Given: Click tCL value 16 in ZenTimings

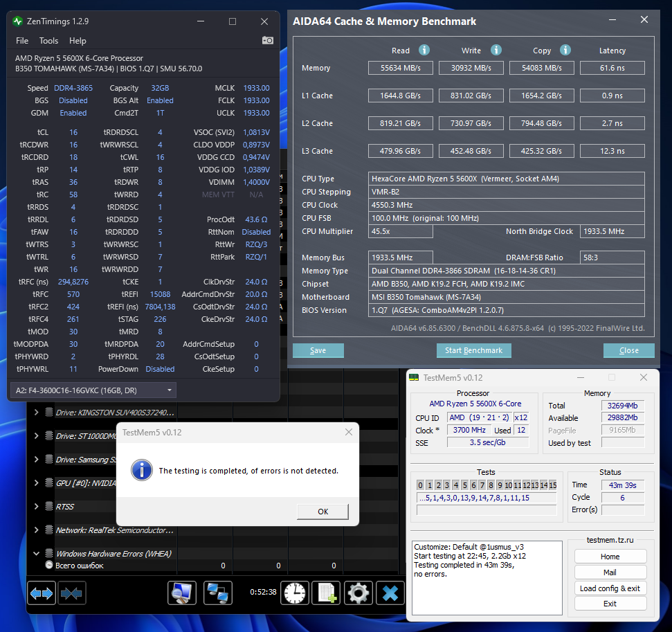Looking at the screenshot, I should (73, 132).
